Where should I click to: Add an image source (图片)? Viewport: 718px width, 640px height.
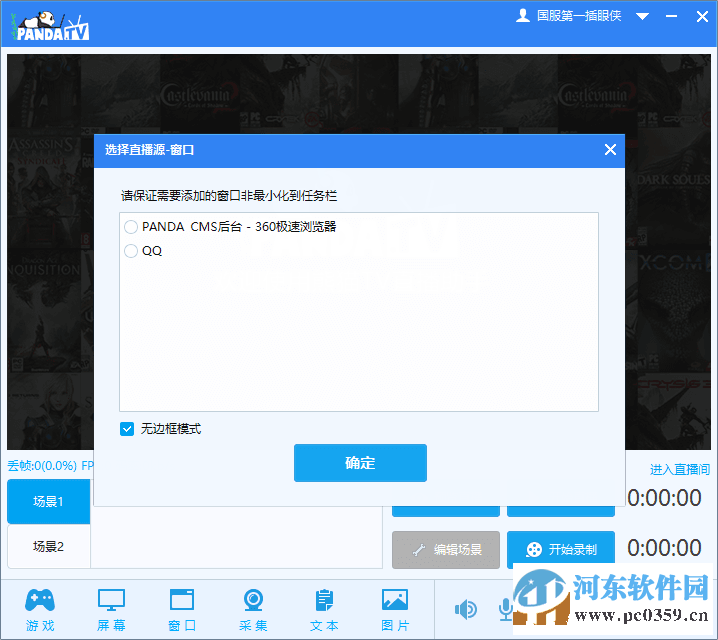pyautogui.click(x=395, y=610)
